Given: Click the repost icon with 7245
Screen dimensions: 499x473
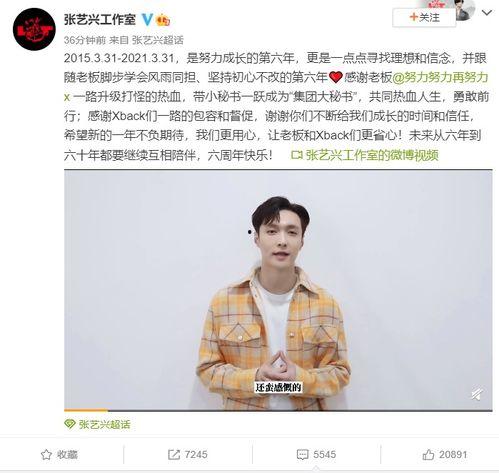Looking at the screenshot, I should point(174,454).
